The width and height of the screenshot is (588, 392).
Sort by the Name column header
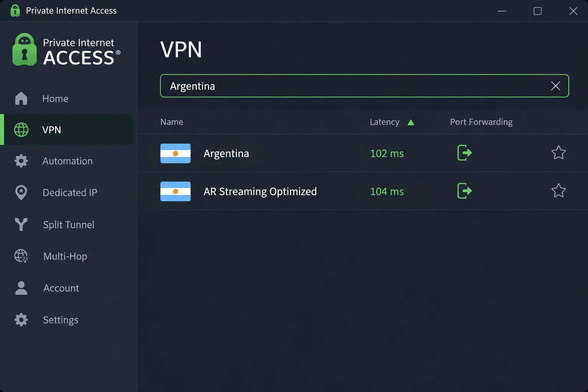pyautogui.click(x=171, y=122)
